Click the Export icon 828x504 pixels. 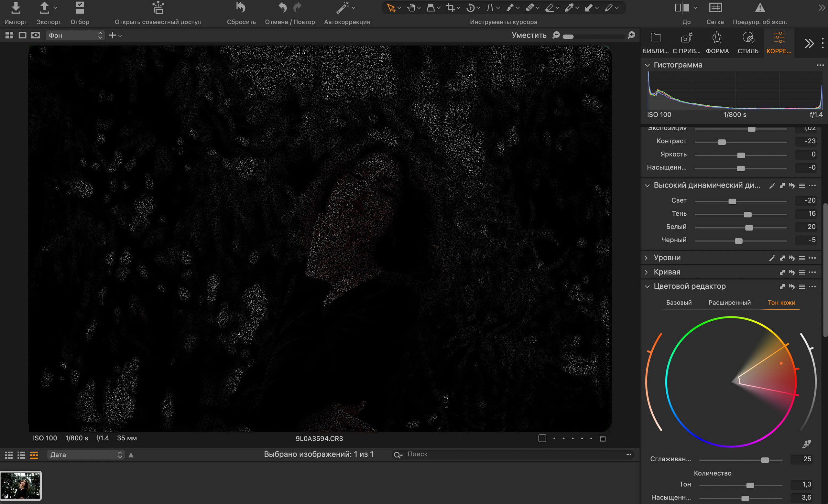[x=44, y=8]
